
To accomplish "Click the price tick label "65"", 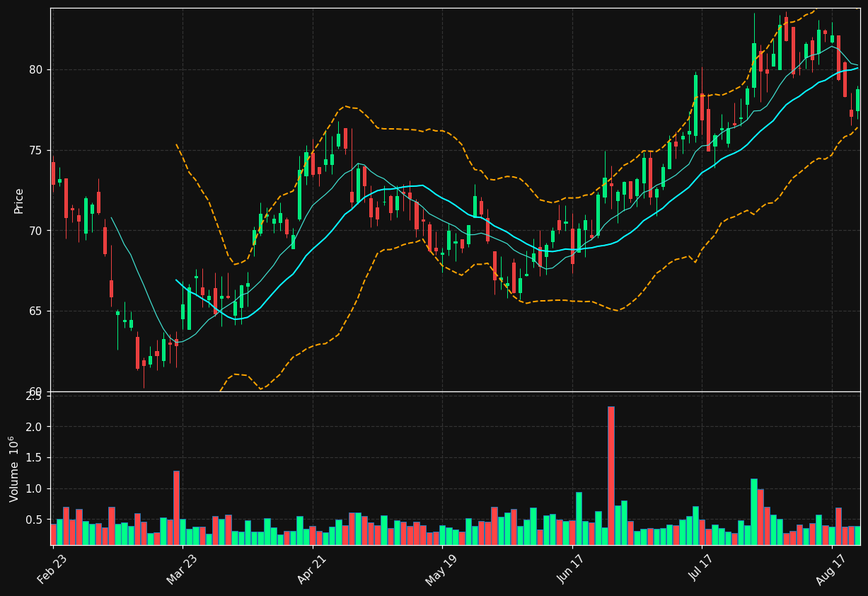I will click(x=36, y=311).
